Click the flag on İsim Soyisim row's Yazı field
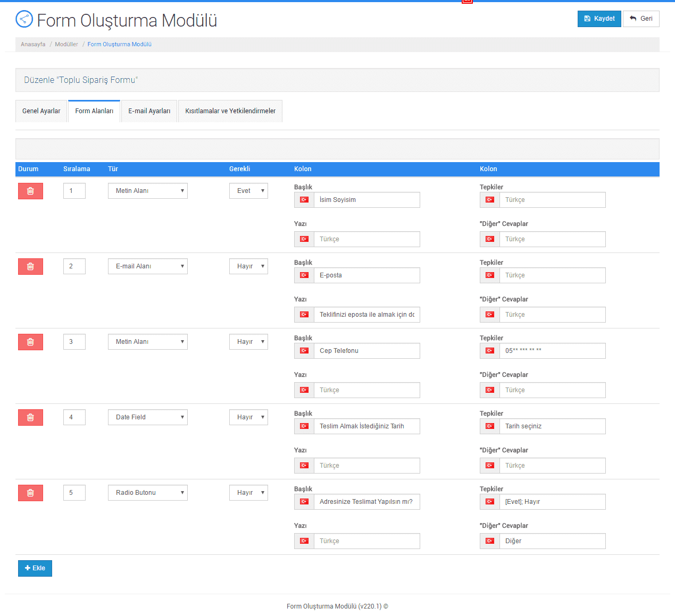 point(304,239)
